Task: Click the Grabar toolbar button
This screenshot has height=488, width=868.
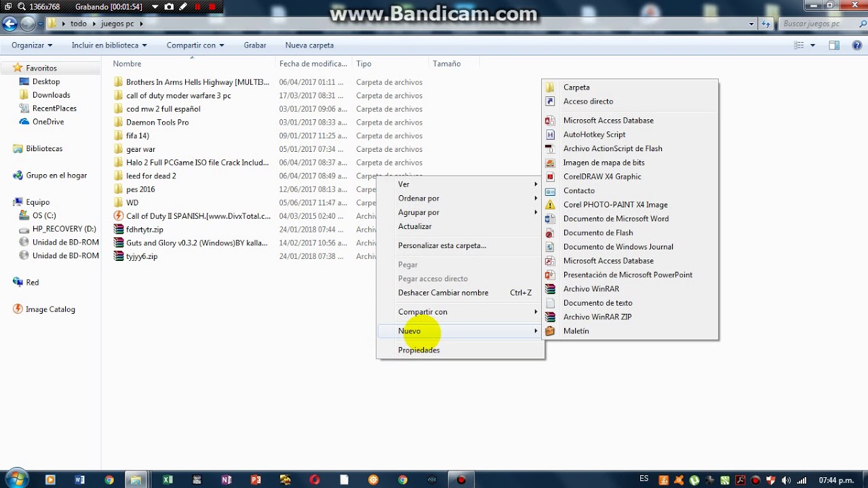Action: click(255, 45)
